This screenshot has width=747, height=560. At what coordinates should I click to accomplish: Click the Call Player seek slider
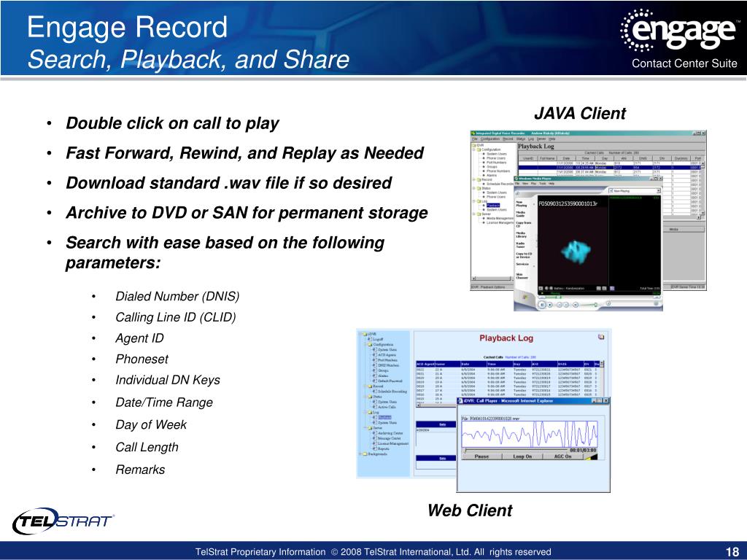pos(516,449)
